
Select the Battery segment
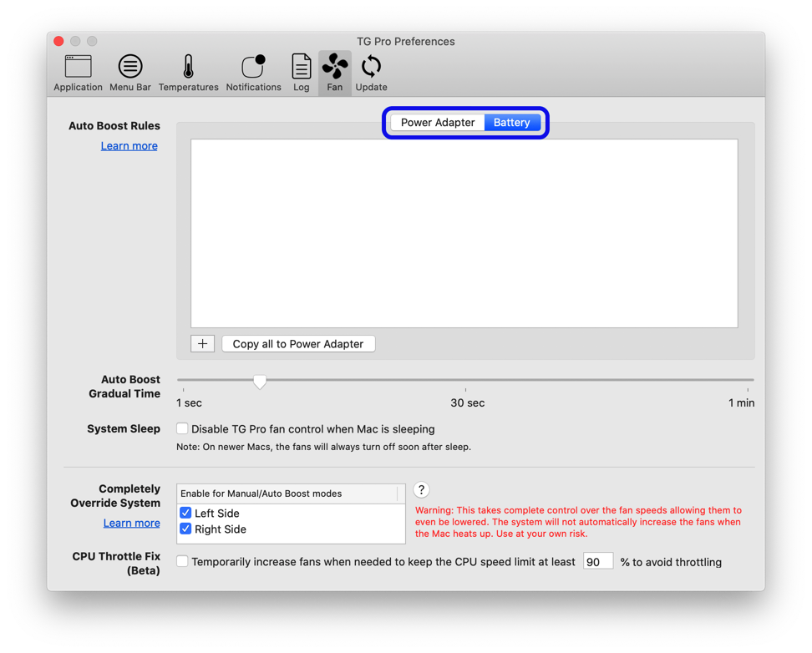512,123
